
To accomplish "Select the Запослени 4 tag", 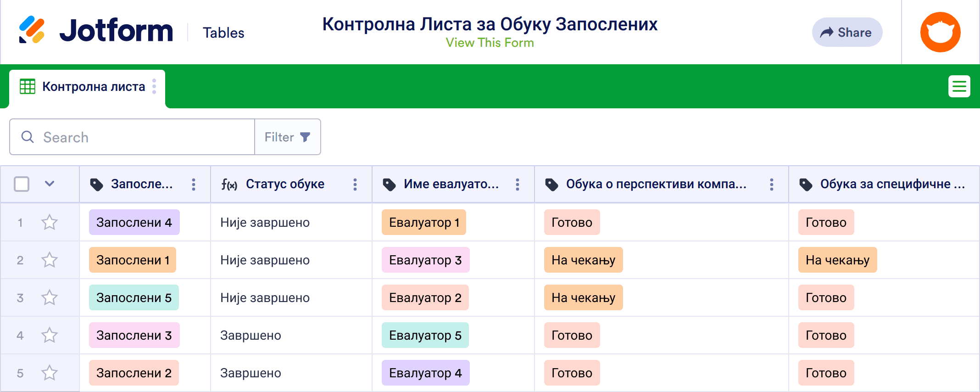I will 134,222.
